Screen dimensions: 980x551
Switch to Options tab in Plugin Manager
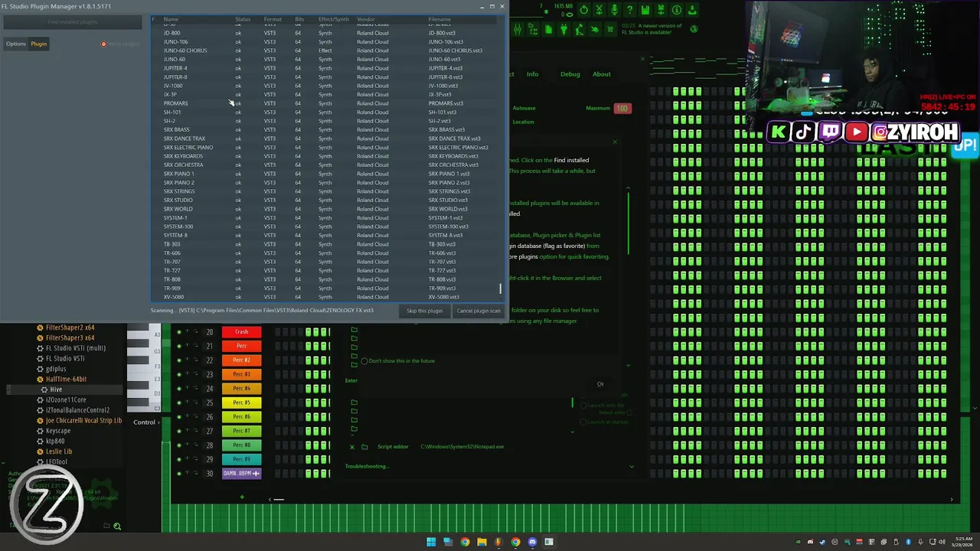pos(16,44)
